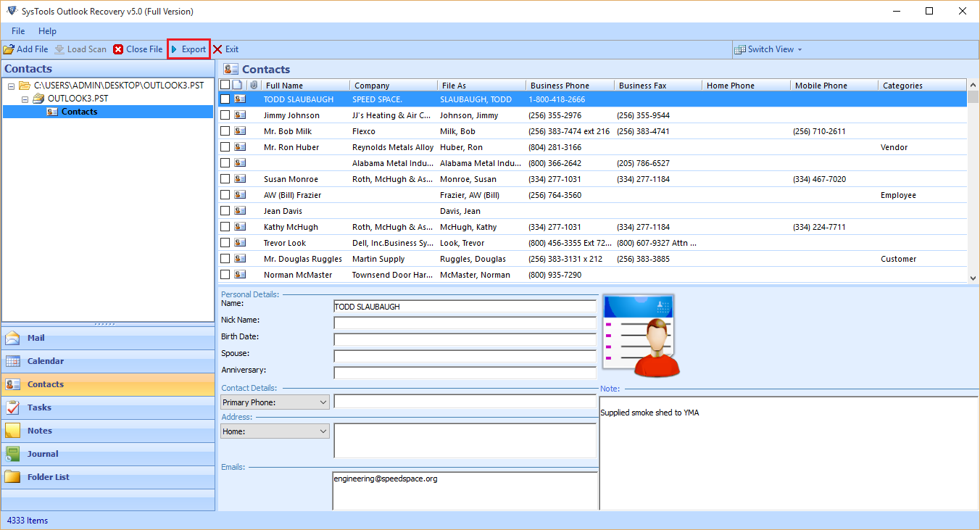This screenshot has width=980, height=530.
Task: Click the Load Scan toolbar button
Action: 80,49
